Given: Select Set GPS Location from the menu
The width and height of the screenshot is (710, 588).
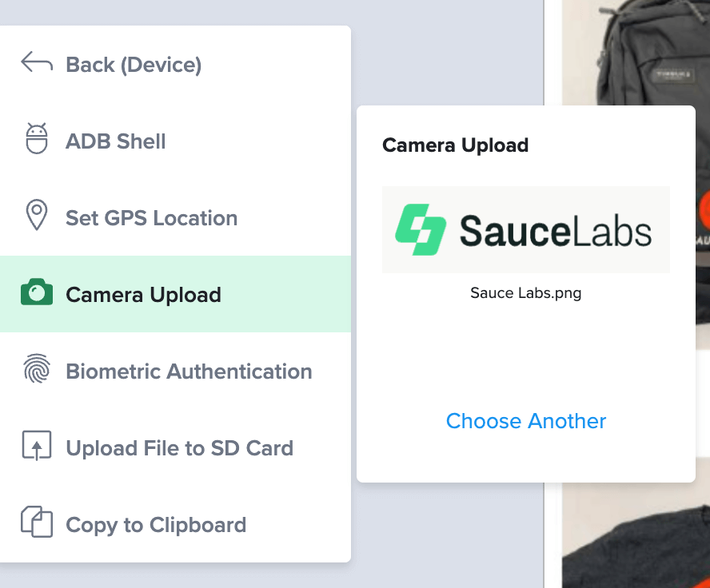Looking at the screenshot, I should coord(150,217).
